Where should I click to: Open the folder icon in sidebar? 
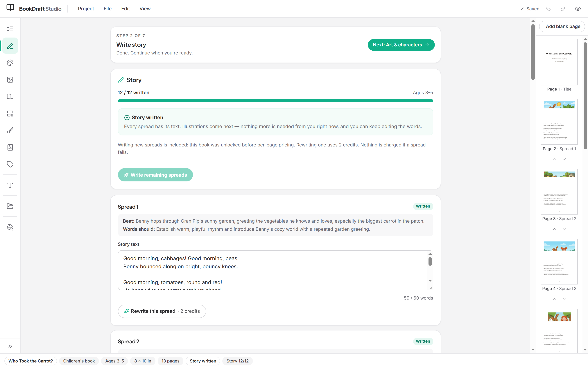click(x=10, y=206)
